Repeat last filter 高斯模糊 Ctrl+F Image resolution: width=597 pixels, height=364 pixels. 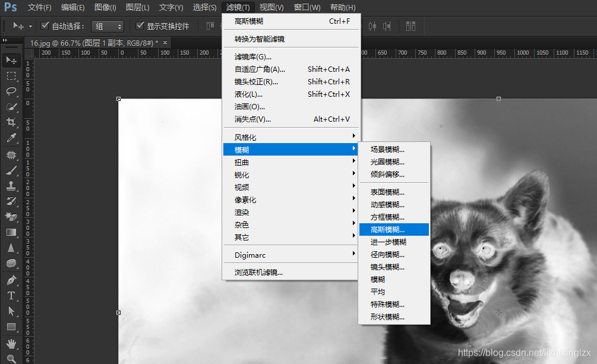pyautogui.click(x=290, y=21)
